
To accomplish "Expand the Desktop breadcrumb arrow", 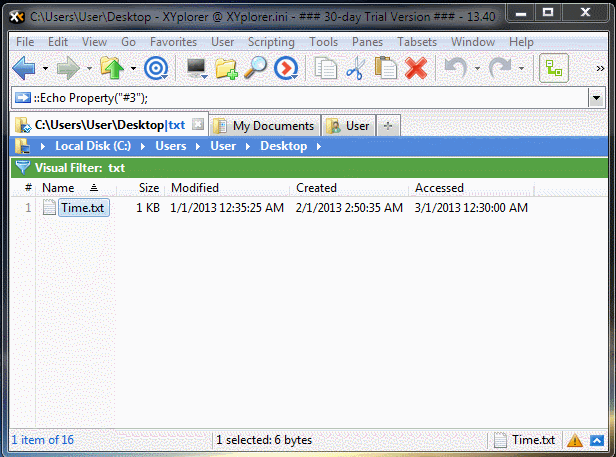I will 319,146.
